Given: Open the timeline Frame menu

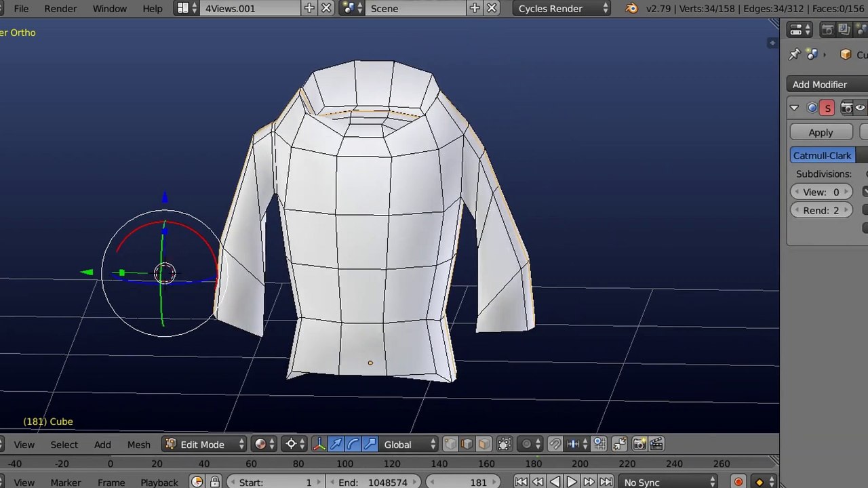Looking at the screenshot, I should pos(111,483).
